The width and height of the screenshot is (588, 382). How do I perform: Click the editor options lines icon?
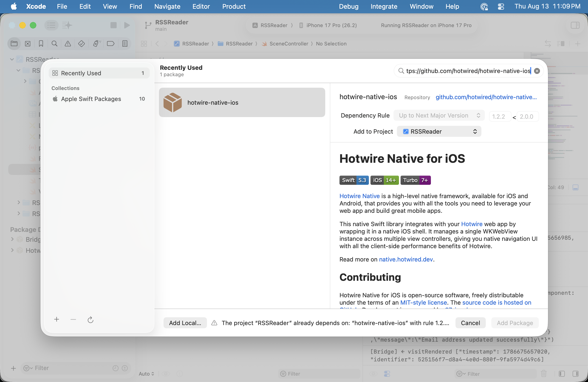click(561, 44)
